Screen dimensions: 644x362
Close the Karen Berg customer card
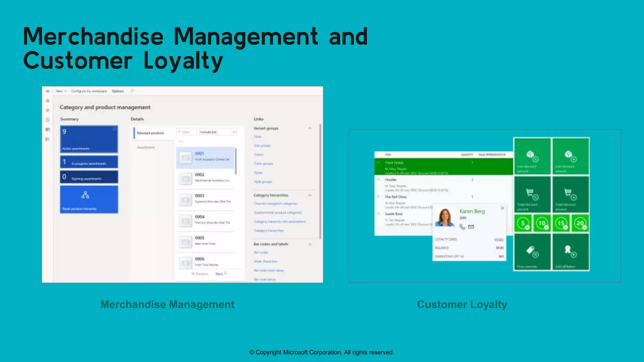(502, 208)
